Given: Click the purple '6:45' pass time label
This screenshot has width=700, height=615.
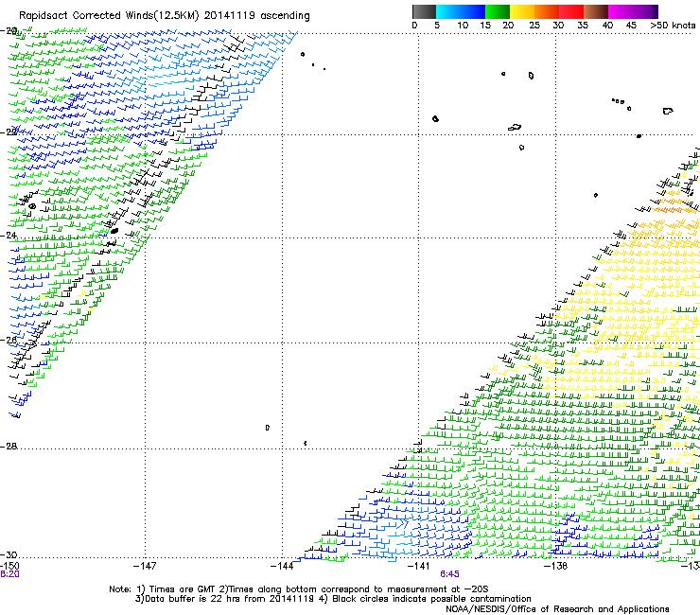Looking at the screenshot, I should tap(449, 574).
